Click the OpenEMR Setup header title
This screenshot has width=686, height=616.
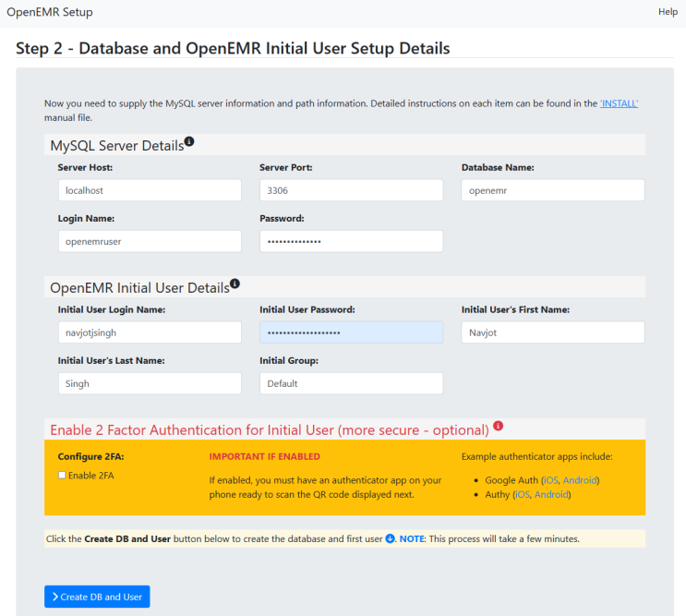click(50, 12)
